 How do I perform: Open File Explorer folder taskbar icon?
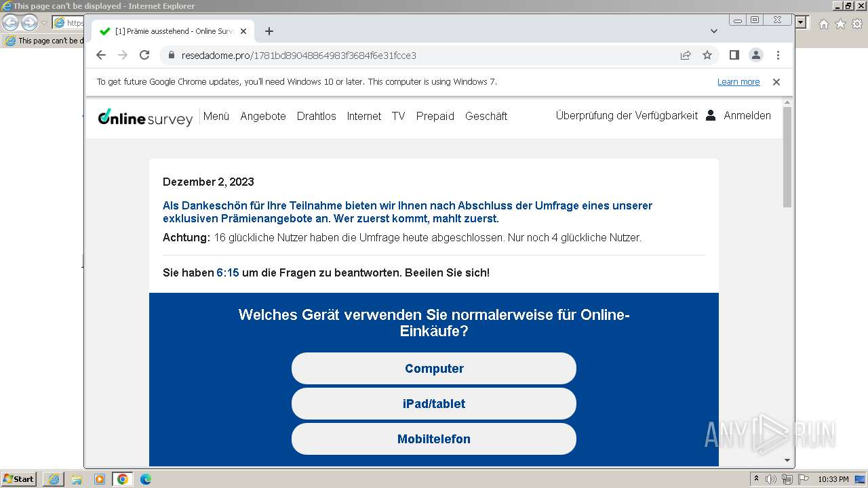(x=77, y=479)
